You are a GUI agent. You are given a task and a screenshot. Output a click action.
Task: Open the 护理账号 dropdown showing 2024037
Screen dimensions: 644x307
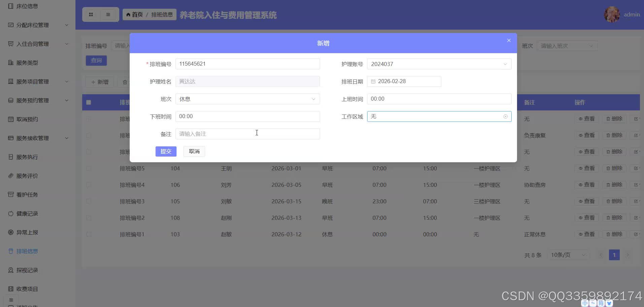pyautogui.click(x=439, y=64)
